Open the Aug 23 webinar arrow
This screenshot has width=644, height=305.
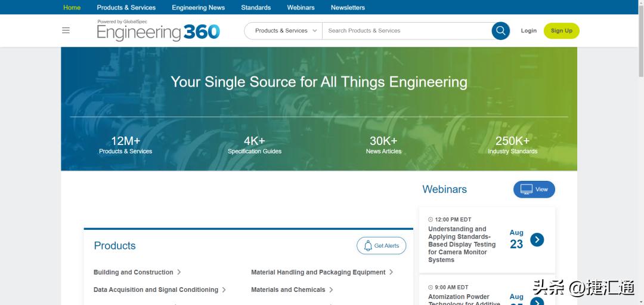(x=537, y=240)
